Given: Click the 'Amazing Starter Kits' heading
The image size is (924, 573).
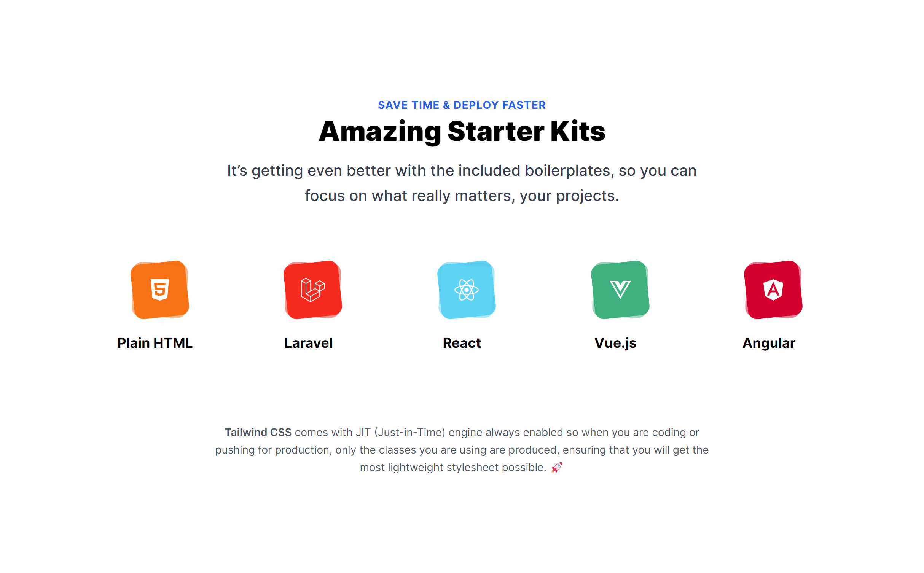Looking at the screenshot, I should 462,130.
